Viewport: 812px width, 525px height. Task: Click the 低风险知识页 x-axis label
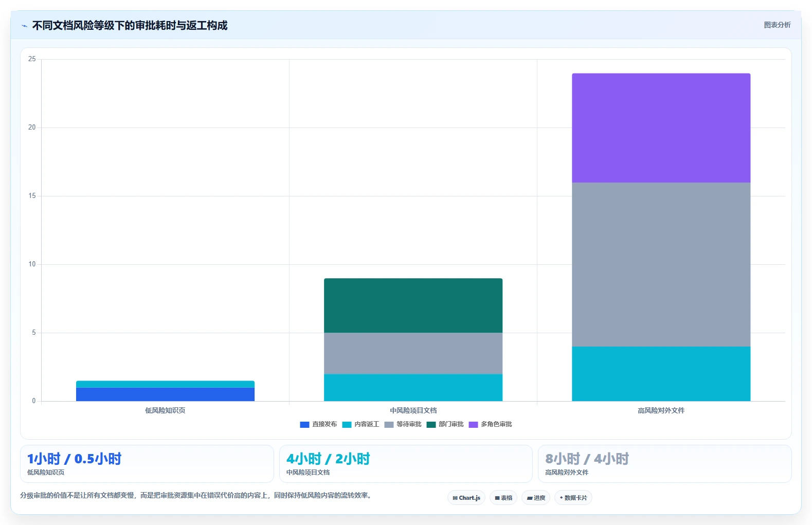coord(165,410)
